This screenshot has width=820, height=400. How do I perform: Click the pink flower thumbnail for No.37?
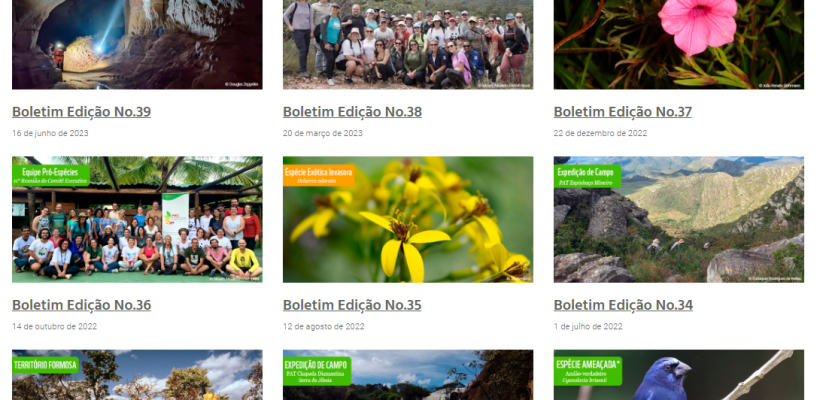679,44
